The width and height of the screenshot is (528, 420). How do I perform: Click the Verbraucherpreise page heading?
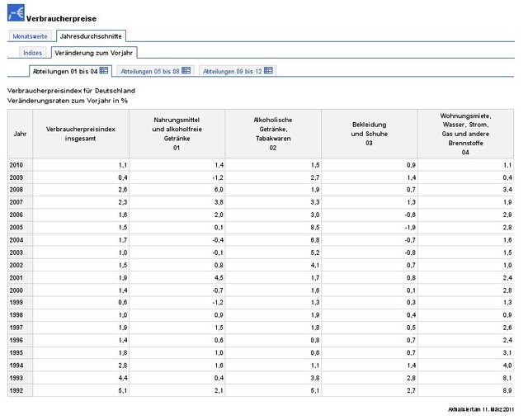click(x=61, y=19)
